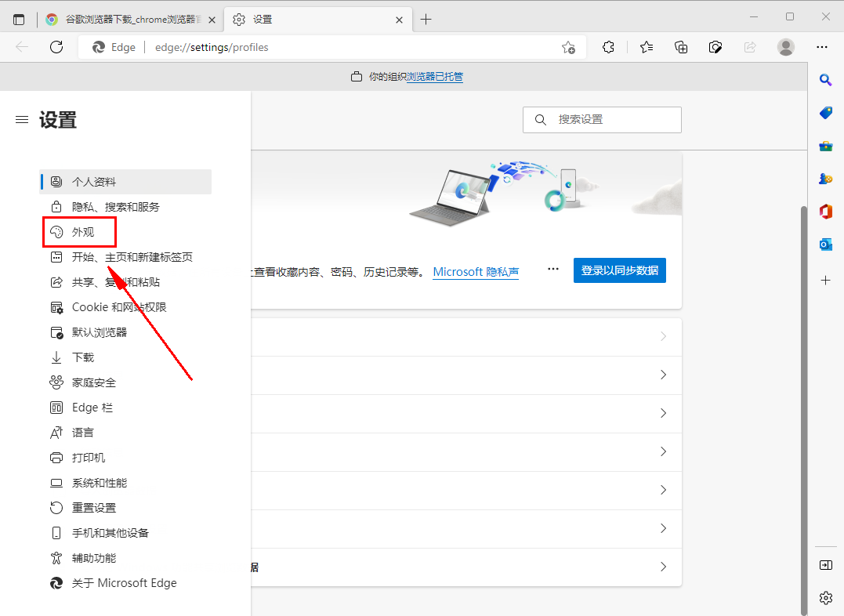This screenshot has height=616, width=844.
Task: Open the sidebar Tools briefcase icon
Action: point(826,146)
